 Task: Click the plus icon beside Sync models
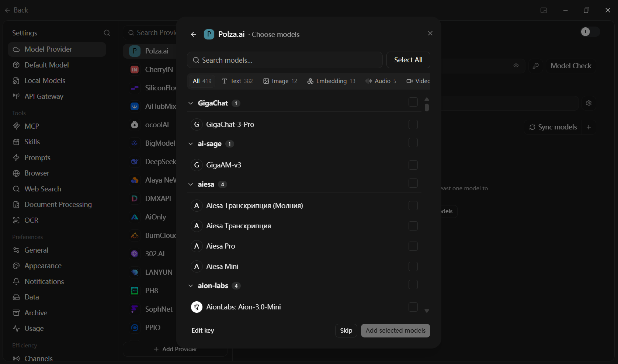(589, 127)
